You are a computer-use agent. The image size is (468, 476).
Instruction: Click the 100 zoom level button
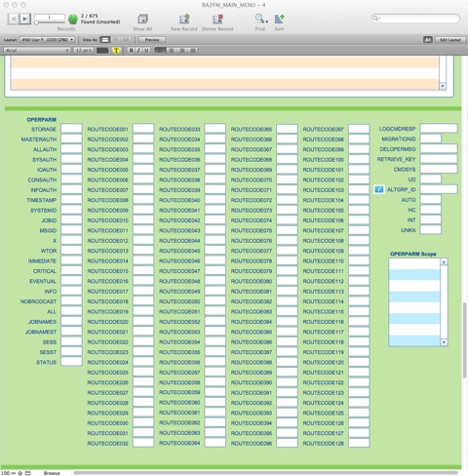tap(5, 473)
